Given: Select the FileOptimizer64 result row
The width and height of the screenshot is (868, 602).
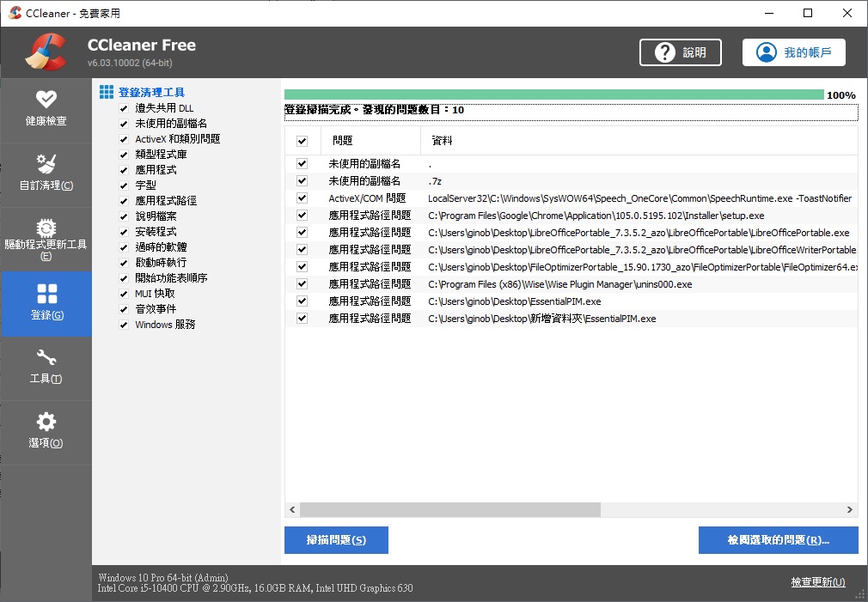Looking at the screenshot, I should tap(572, 267).
